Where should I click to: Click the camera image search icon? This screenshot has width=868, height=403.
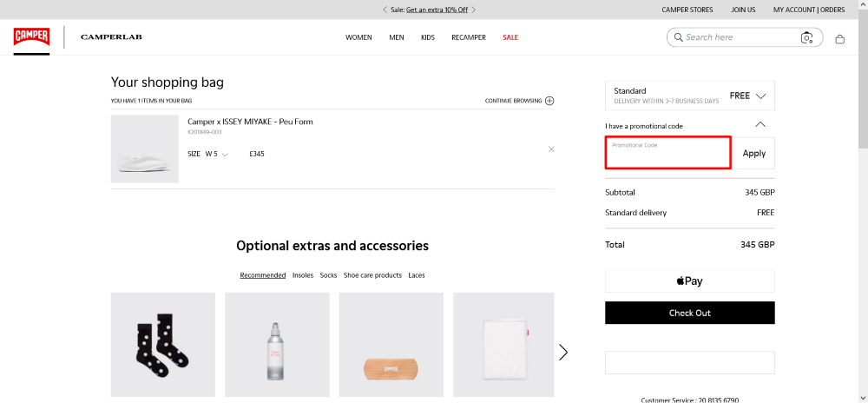pyautogui.click(x=806, y=37)
